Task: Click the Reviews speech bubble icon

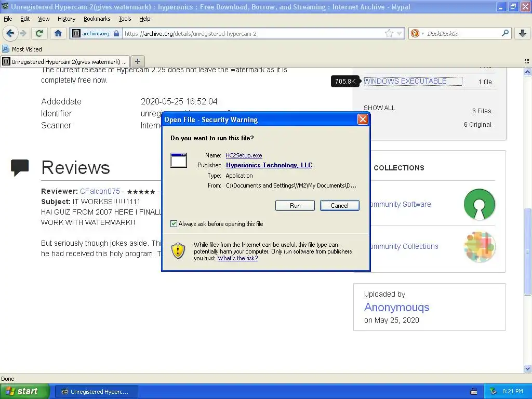Action: (x=20, y=168)
